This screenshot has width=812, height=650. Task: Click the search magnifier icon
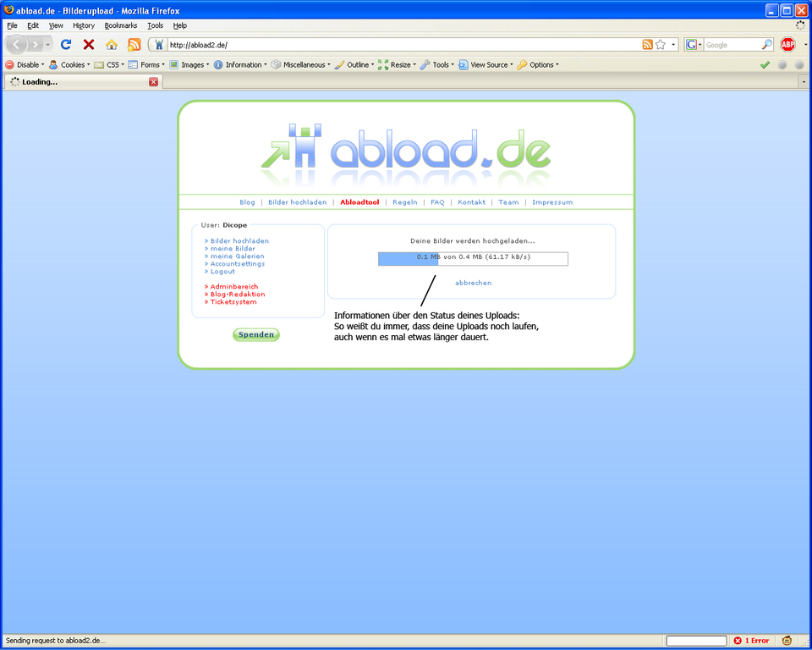pos(767,45)
